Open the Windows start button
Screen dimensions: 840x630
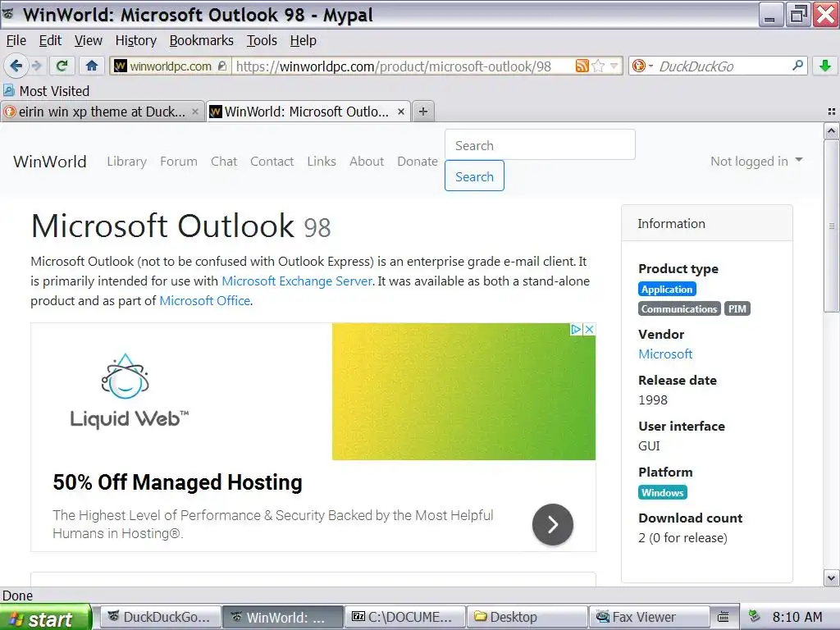click(x=46, y=618)
